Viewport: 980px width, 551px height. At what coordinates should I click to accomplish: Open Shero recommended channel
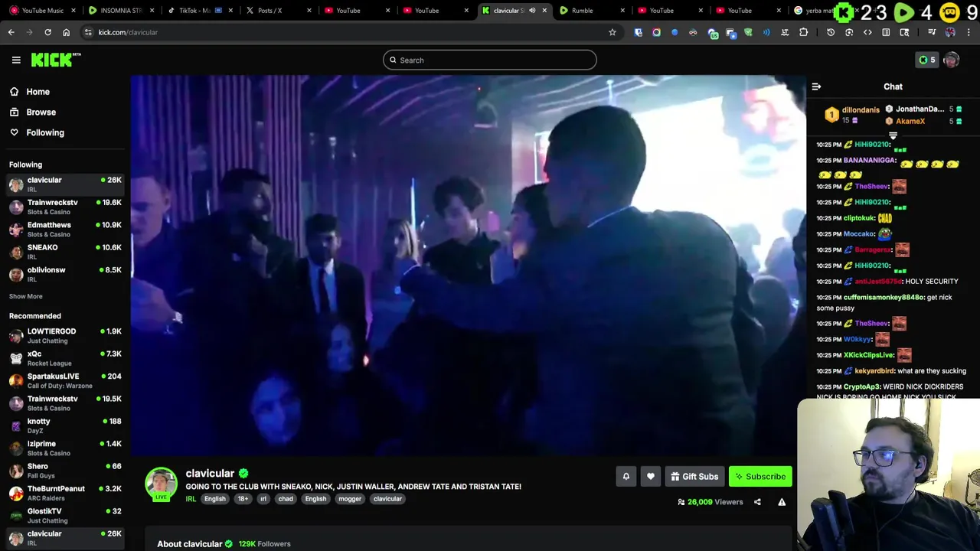pyautogui.click(x=65, y=471)
